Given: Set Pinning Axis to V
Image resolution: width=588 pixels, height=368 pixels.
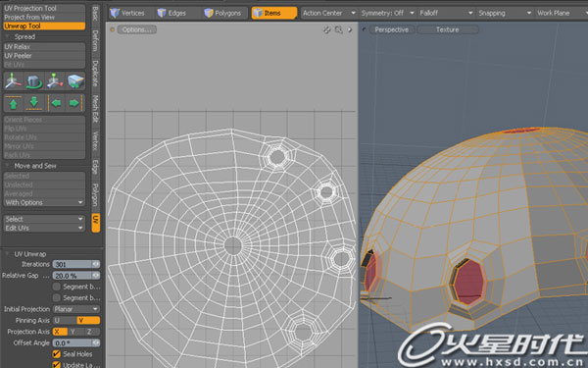Looking at the screenshot, I should point(88,320).
